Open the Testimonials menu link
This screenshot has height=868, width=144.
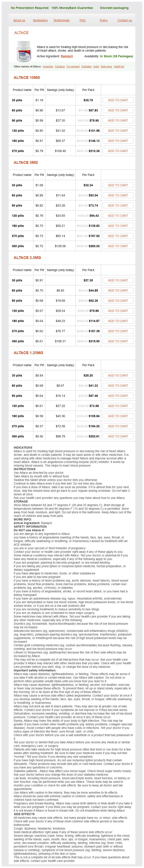point(62,21)
